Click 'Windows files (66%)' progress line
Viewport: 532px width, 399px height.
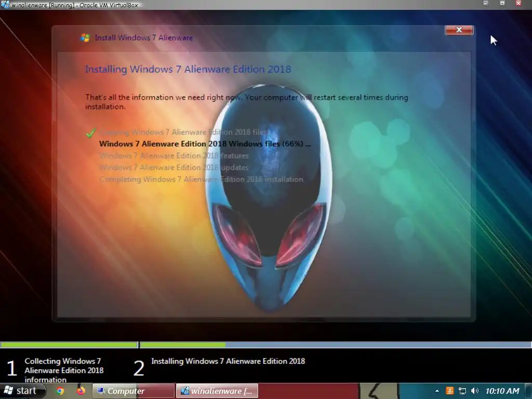coord(205,144)
